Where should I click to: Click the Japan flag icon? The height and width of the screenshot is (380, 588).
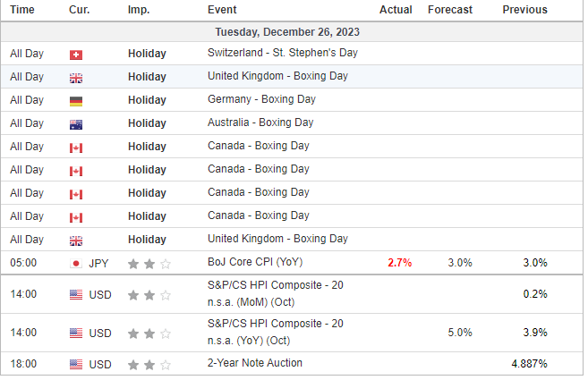point(76,264)
